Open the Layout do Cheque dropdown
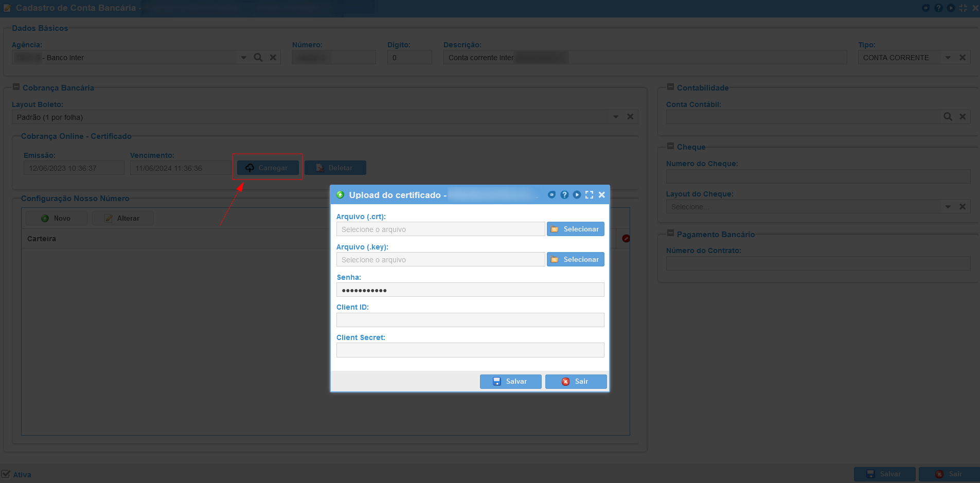This screenshot has width=980, height=483. point(948,207)
